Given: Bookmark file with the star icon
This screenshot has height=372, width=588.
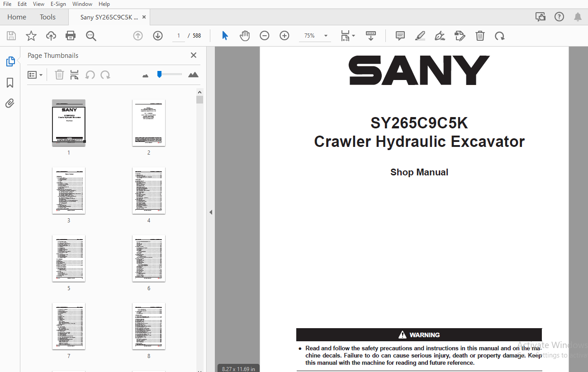Looking at the screenshot, I should [x=31, y=36].
